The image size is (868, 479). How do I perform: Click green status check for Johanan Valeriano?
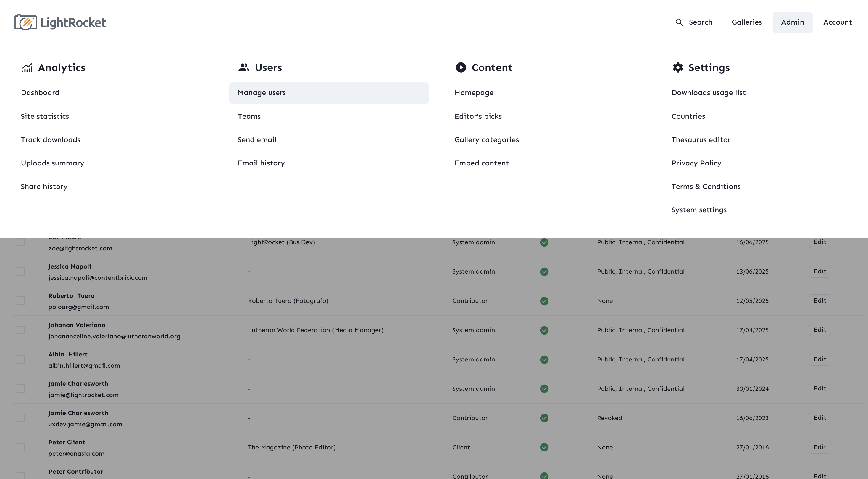click(x=544, y=330)
